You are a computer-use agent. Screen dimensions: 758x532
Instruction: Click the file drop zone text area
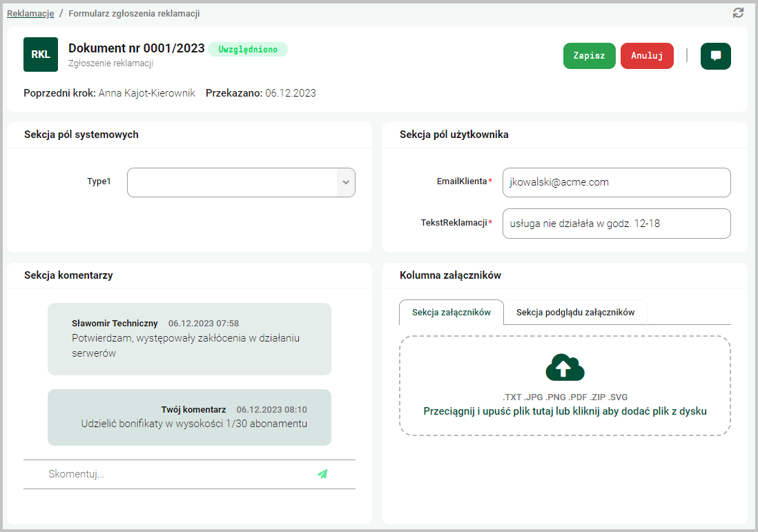[565, 411]
